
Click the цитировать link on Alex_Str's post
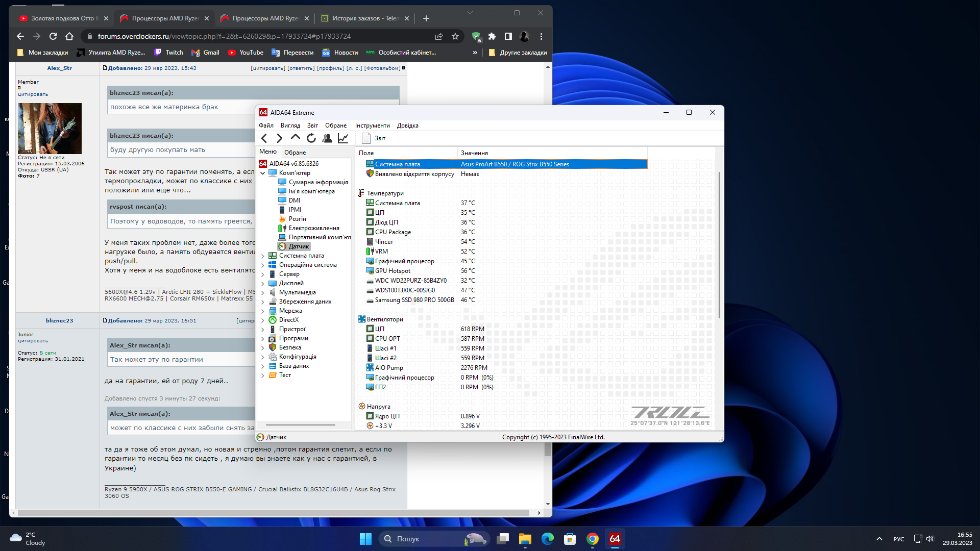267,68
